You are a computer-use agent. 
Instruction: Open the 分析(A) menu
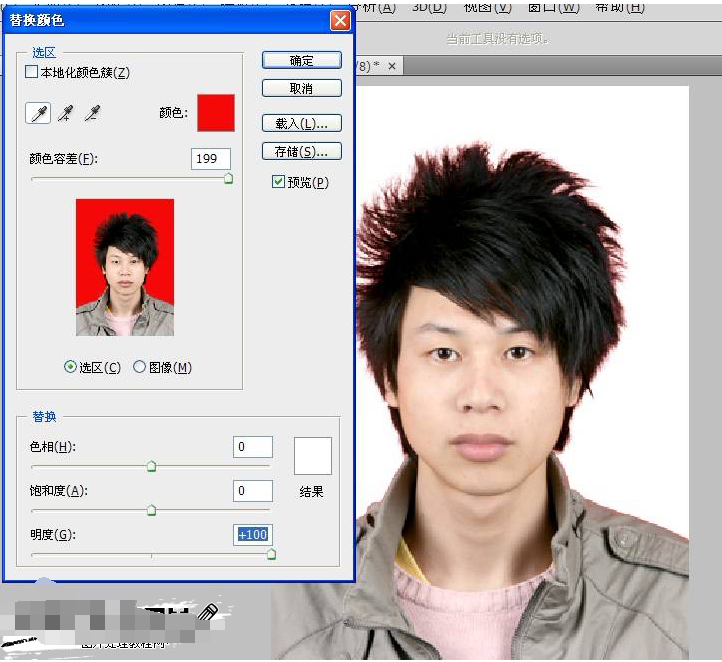tap(377, 7)
